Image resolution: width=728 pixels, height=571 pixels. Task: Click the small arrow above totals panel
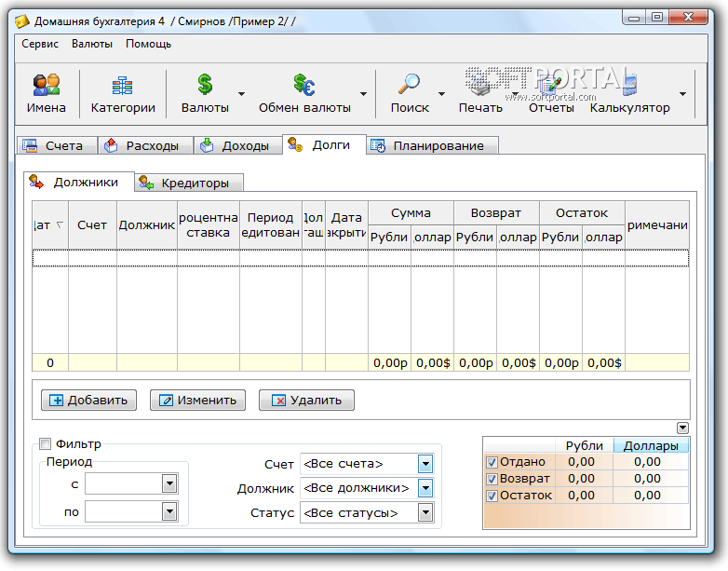point(682,428)
